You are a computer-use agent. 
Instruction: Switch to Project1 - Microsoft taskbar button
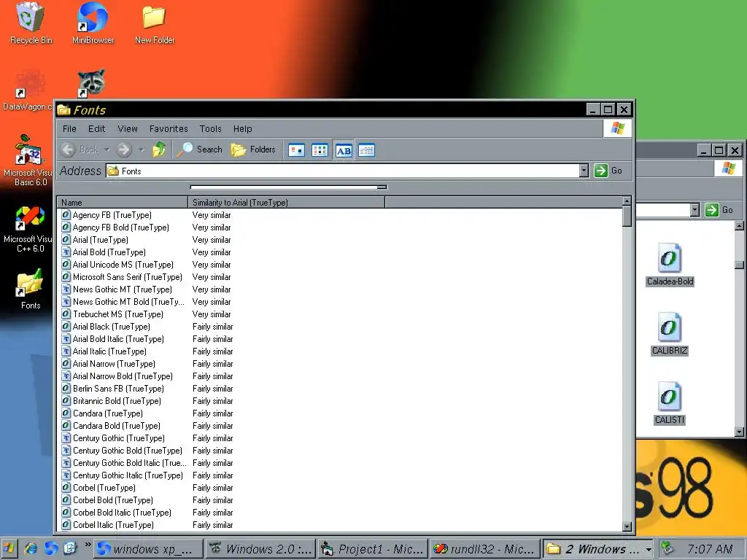tap(373, 549)
